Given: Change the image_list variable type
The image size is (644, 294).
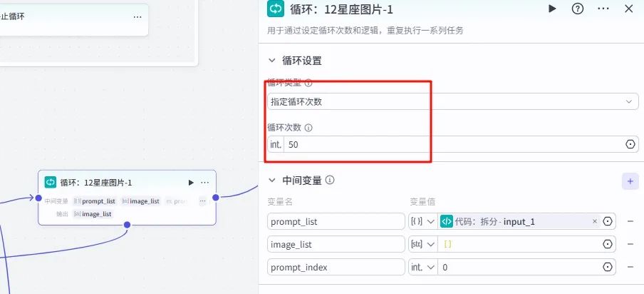Looking at the screenshot, I should tap(422, 245).
